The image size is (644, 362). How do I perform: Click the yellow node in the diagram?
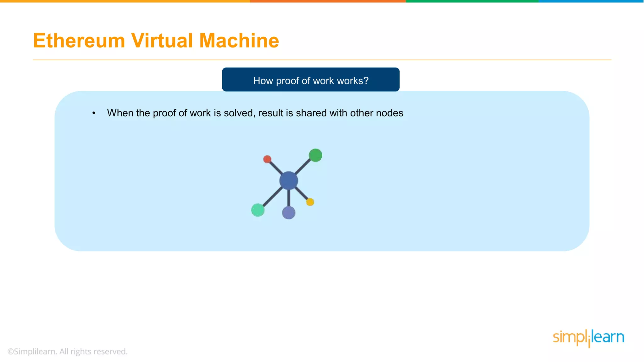pos(310,202)
